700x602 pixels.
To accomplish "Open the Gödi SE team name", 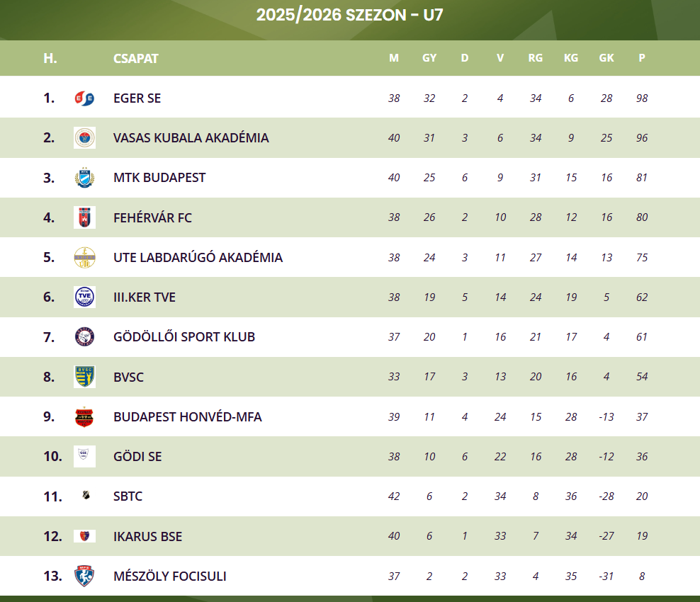I will point(137,456).
